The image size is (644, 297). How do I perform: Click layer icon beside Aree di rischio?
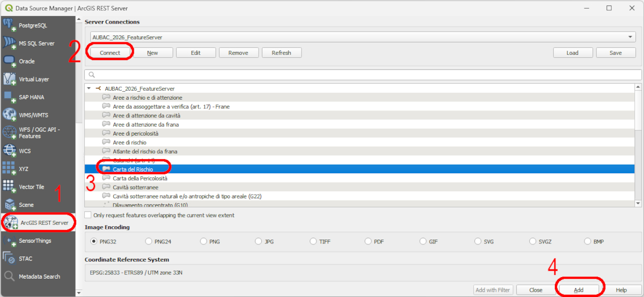[106, 142]
